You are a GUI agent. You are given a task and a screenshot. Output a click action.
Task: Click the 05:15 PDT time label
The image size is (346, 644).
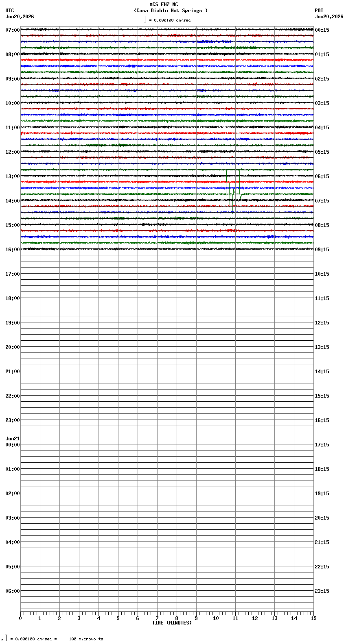(x=322, y=152)
